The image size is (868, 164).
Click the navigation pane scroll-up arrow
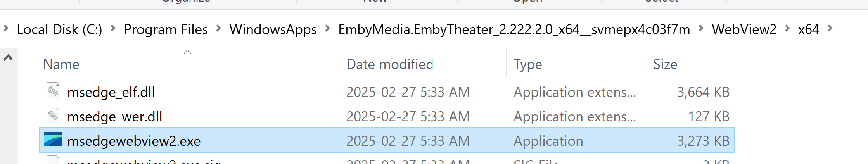(9, 58)
